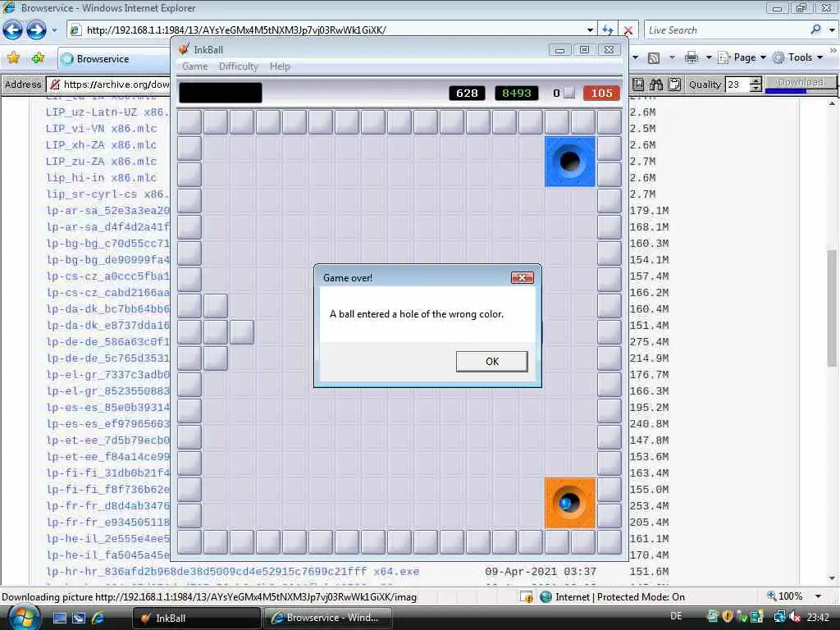Open the InkBall Help menu
Screen dimensions: 840x630
pos(280,66)
